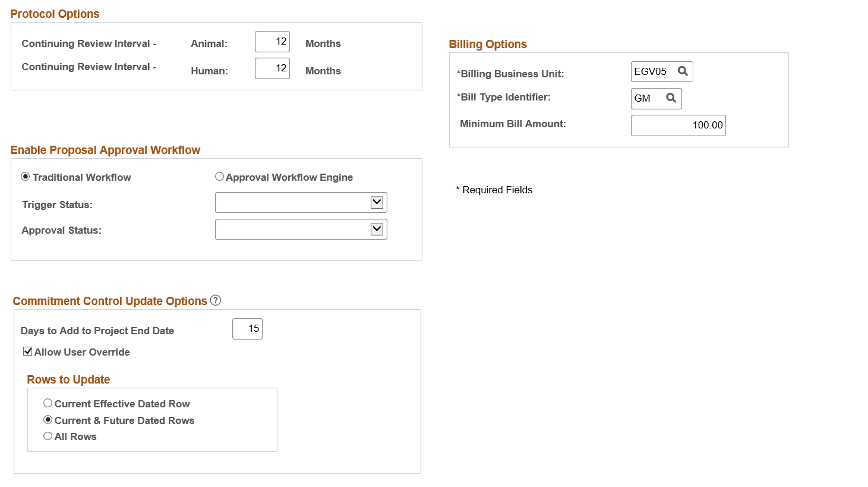
Task: Open the Trigger Status dropdown
Action: pyautogui.click(x=377, y=202)
